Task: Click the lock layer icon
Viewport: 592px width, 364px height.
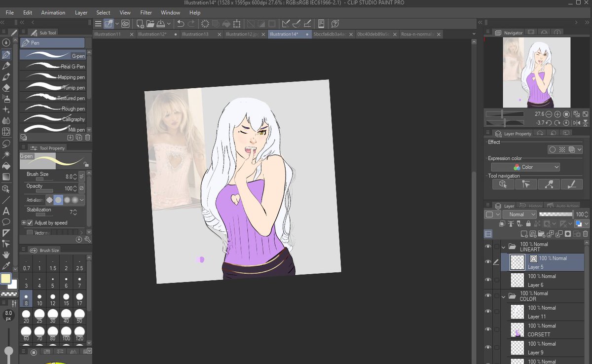Action: (x=528, y=224)
